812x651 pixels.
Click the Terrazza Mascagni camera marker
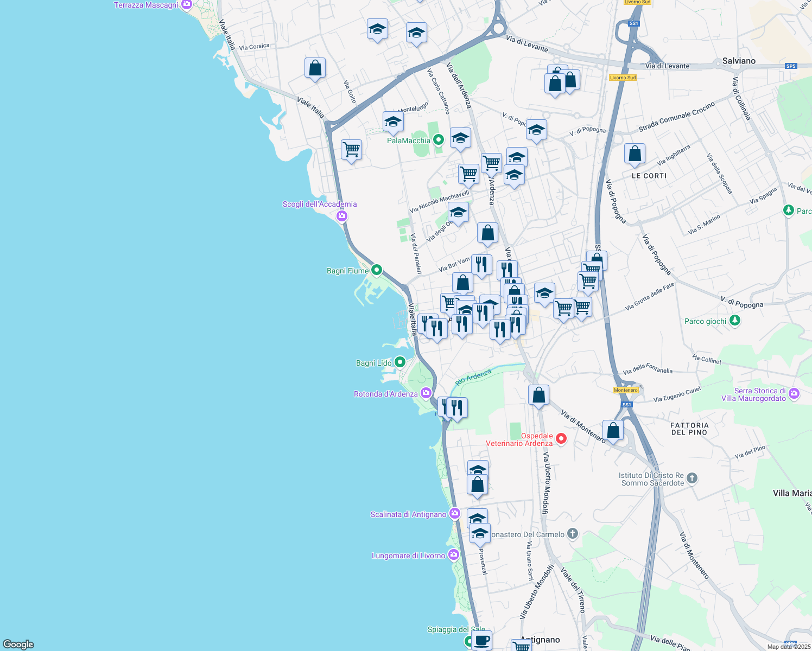pos(187,4)
